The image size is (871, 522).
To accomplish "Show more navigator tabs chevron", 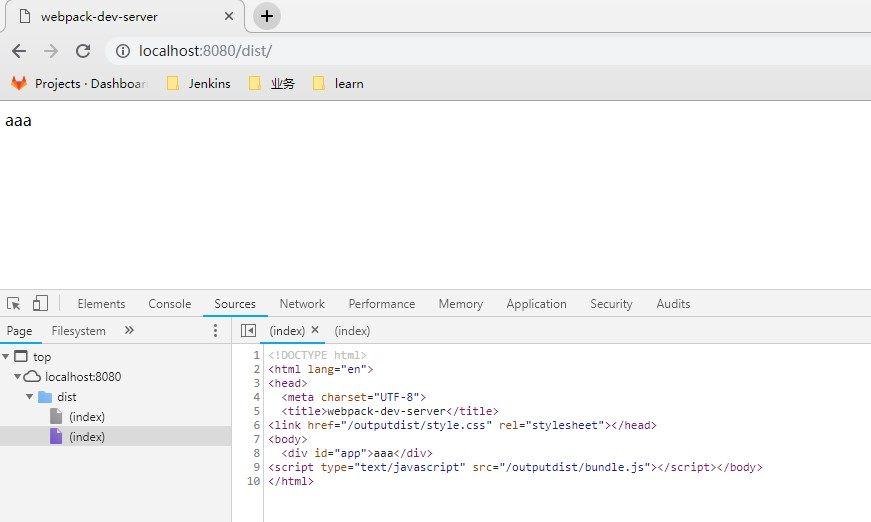I will tap(129, 330).
